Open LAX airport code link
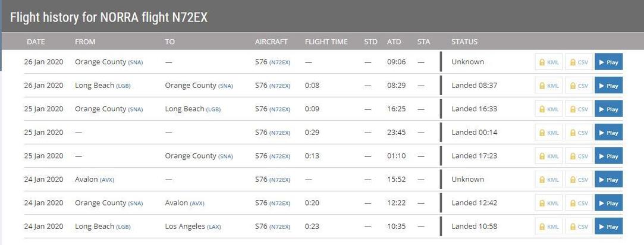Screen dimensions: 644x245 coord(213,227)
